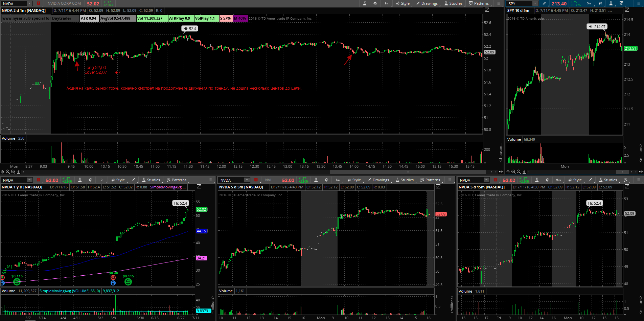Click the blue 44.15 price label on daily chart
The image size is (644, 321).
click(x=202, y=231)
